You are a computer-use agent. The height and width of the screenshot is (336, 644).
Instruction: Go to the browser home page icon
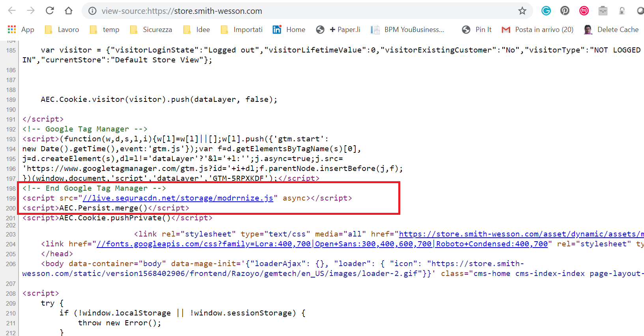(69, 11)
